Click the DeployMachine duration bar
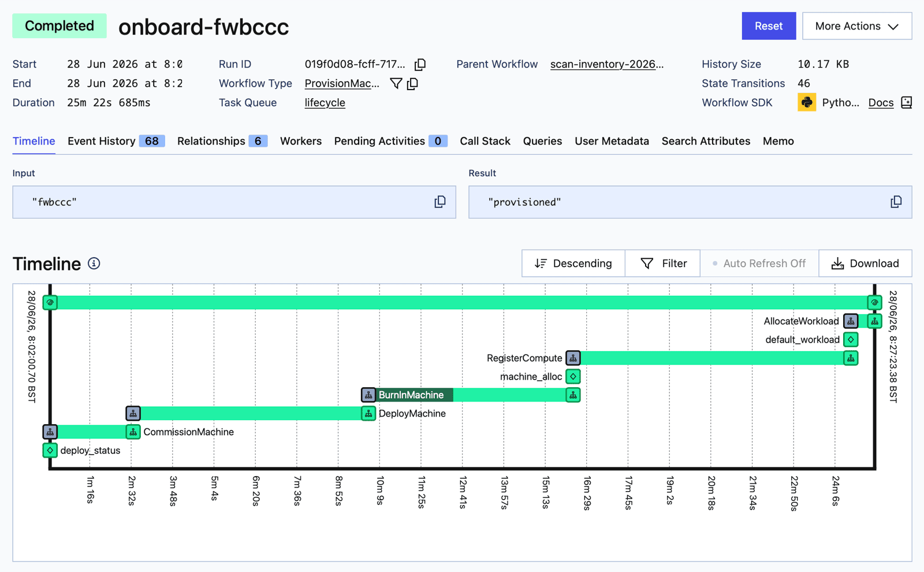The image size is (924, 572). click(x=251, y=413)
